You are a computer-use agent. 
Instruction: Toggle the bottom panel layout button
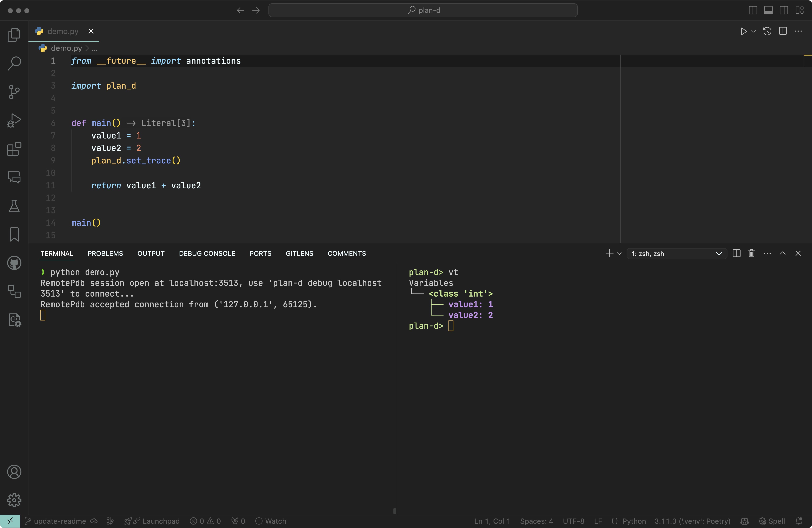click(768, 10)
